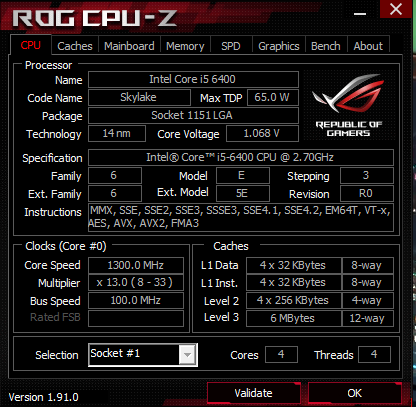Click the Validate button
416x407 pixels.
[x=254, y=393]
